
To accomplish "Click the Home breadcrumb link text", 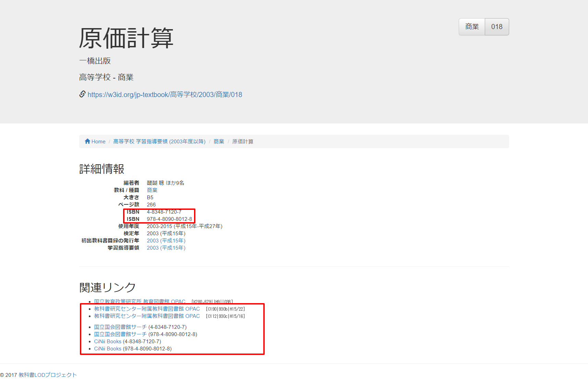I will click(x=98, y=141).
